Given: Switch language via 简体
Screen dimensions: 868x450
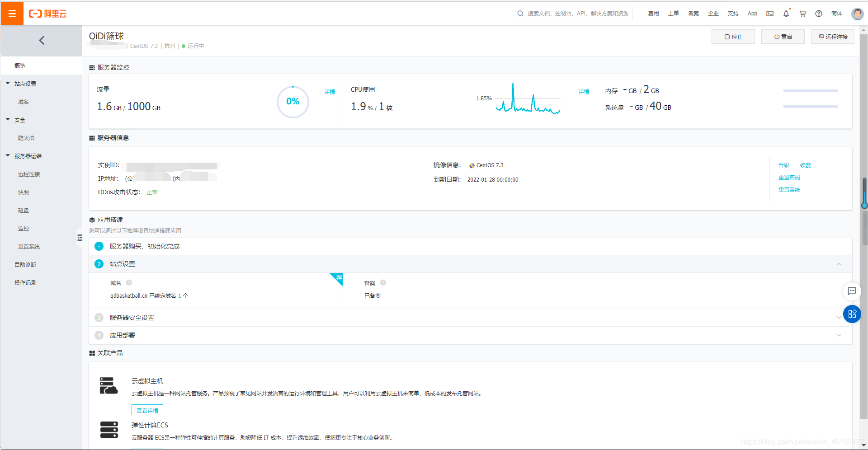Looking at the screenshot, I should pos(837,14).
